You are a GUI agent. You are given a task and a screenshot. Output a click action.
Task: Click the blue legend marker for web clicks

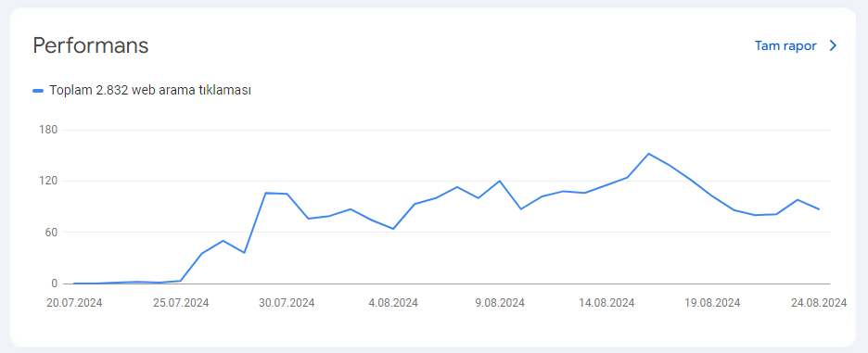[x=38, y=90]
